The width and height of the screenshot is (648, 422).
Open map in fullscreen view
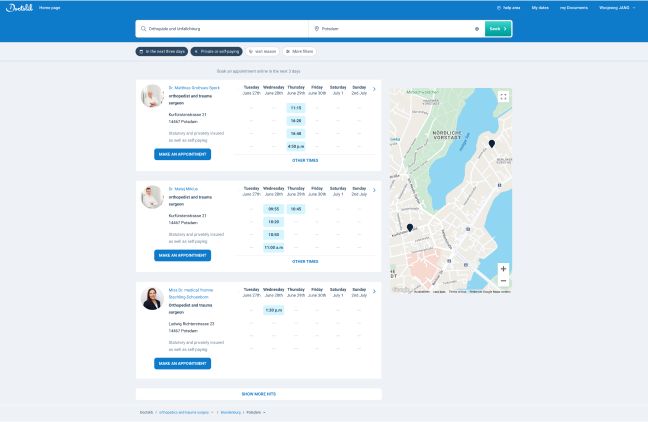(503, 97)
